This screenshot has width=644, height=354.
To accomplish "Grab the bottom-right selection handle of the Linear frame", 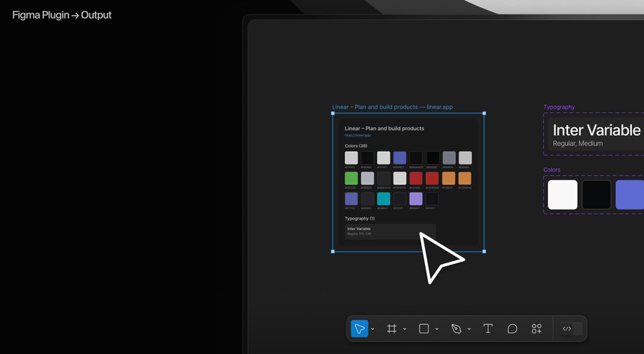I will pyautogui.click(x=484, y=251).
